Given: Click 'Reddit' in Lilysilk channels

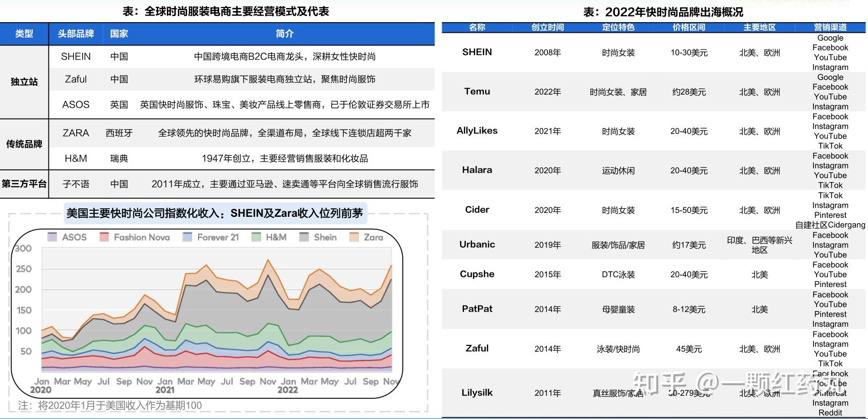Looking at the screenshot, I should 830,412.
